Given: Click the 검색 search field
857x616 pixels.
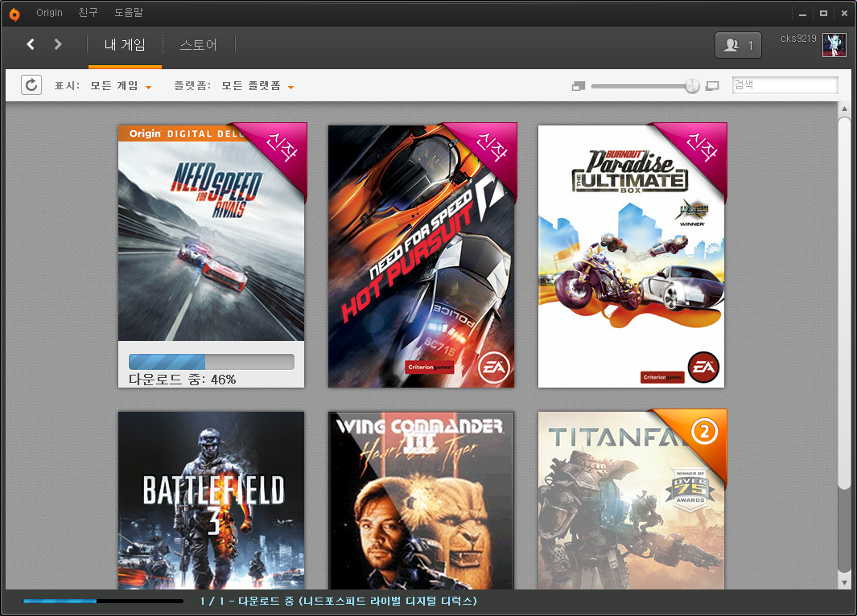Looking at the screenshot, I should coord(785,85).
